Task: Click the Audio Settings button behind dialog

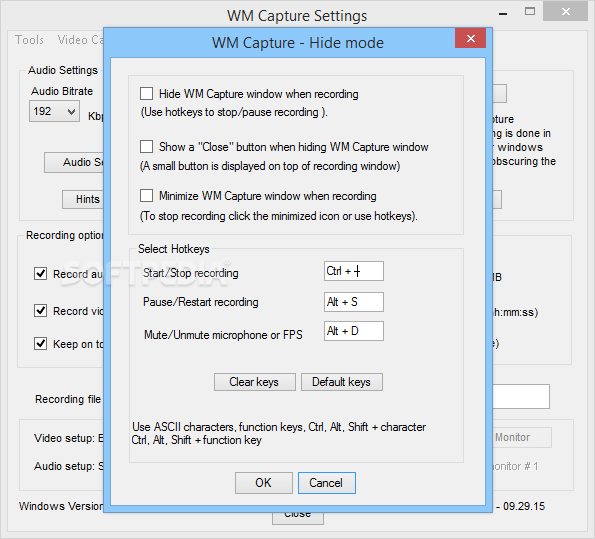Action: (x=74, y=162)
